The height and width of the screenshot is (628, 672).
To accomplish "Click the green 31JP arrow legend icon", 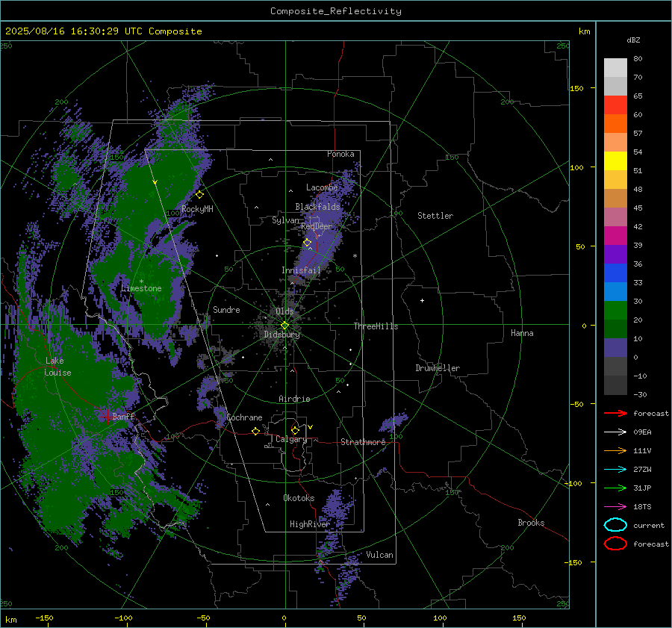I will (x=615, y=488).
